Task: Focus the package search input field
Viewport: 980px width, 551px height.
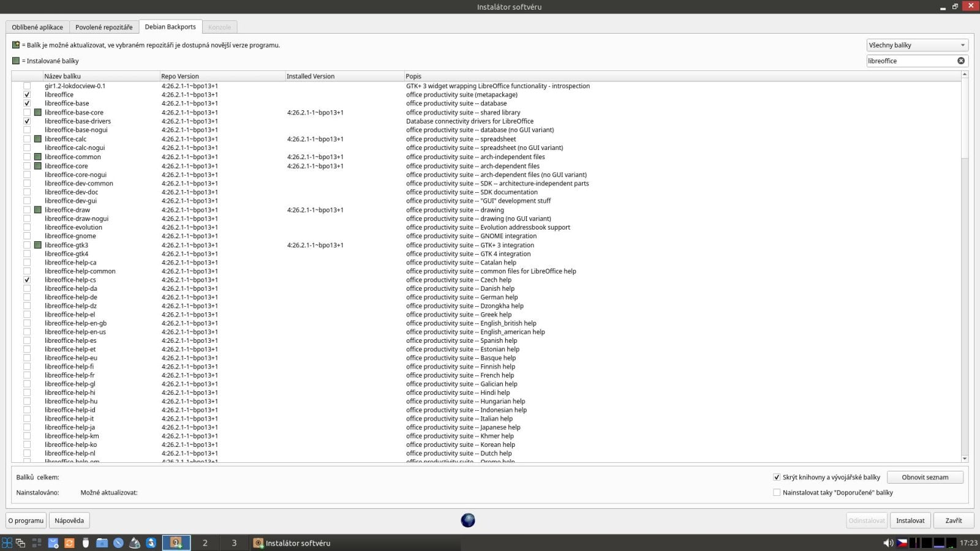Action: point(911,61)
